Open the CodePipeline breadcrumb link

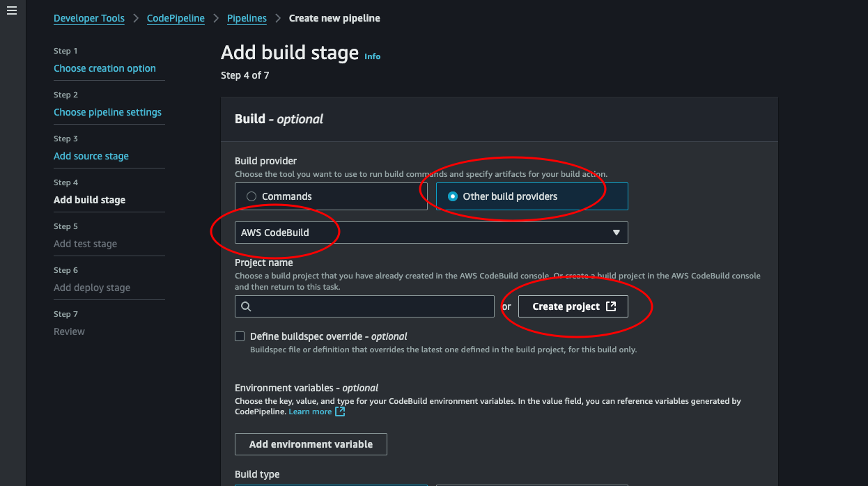(x=176, y=18)
